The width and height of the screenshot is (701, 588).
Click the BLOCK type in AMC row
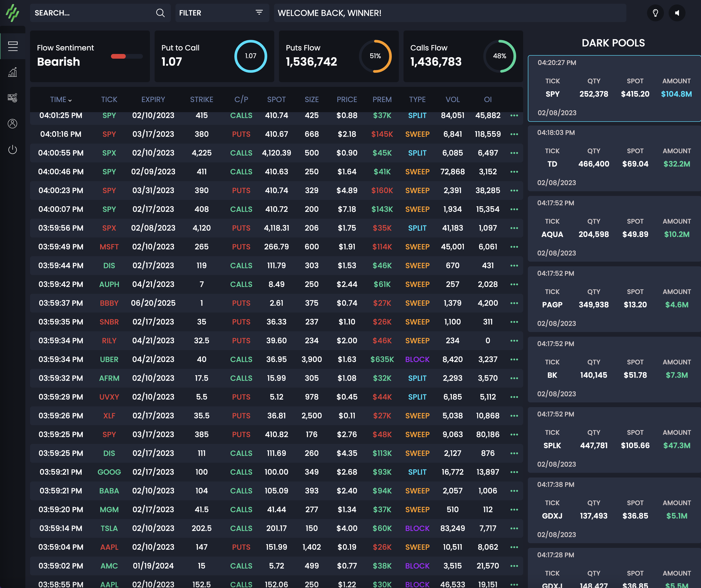[417, 566]
